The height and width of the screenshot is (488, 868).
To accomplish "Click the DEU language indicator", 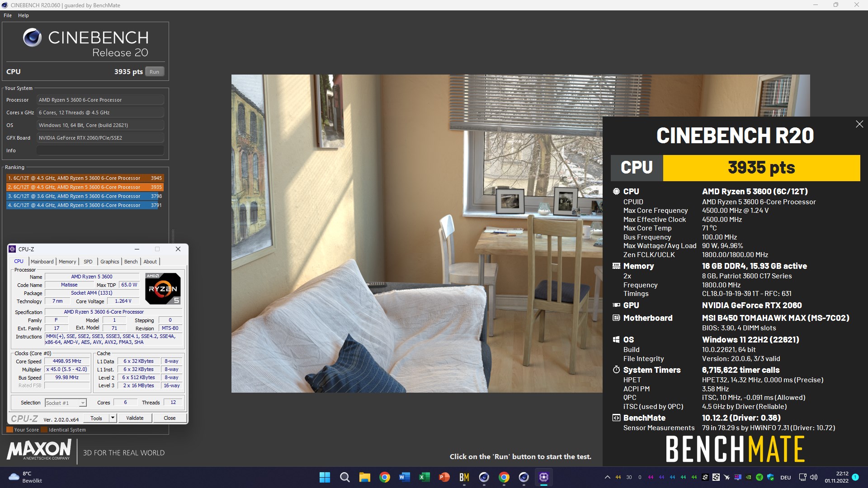I will 786,478.
